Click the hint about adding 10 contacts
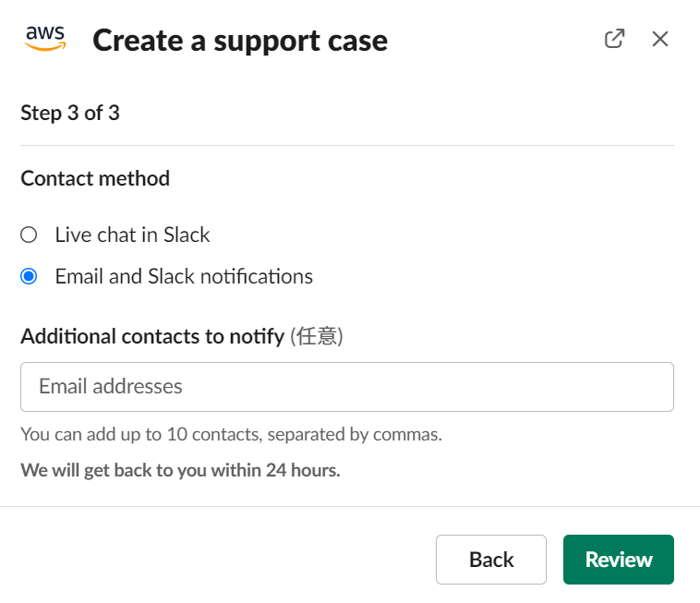Viewport: 700px width, 603px height. (231, 434)
